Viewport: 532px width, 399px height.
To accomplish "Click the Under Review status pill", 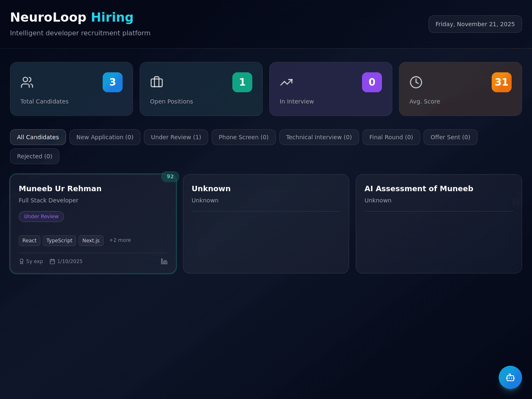I will (41, 217).
